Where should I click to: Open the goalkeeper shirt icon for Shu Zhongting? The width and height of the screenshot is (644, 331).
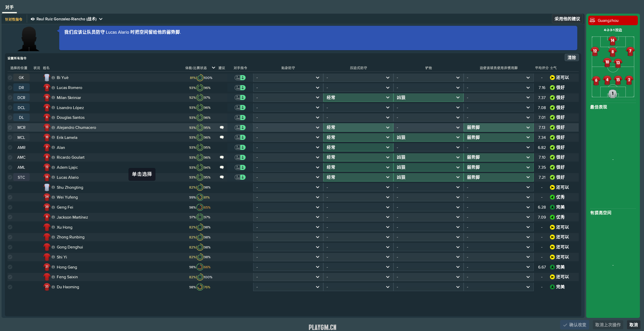[x=47, y=187]
